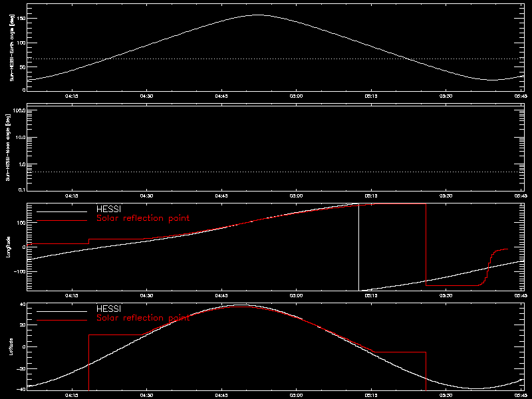Click 05:45 time label under Latitude plot
This screenshot has height=399, width=532.
tap(521, 396)
